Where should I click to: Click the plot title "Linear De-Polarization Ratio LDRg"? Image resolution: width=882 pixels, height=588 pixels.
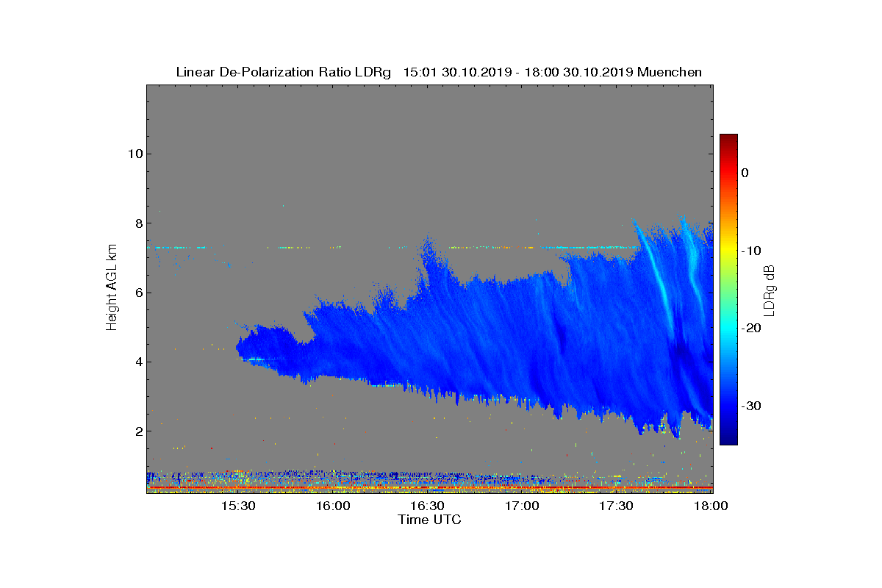click(283, 72)
